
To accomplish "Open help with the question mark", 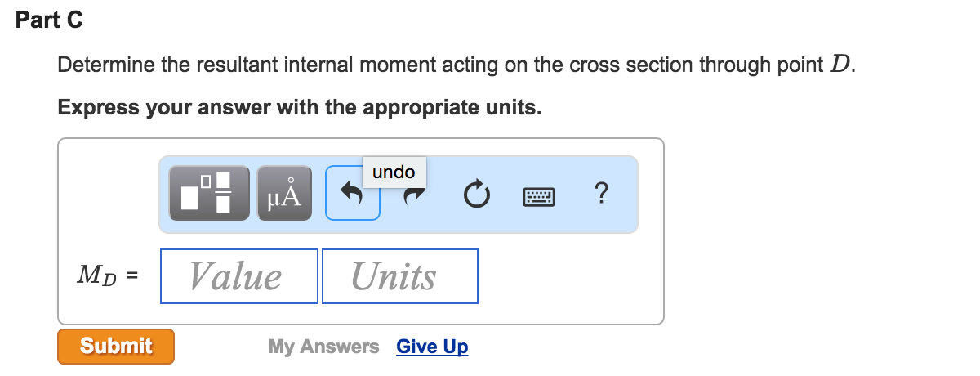I will pyautogui.click(x=601, y=194).
